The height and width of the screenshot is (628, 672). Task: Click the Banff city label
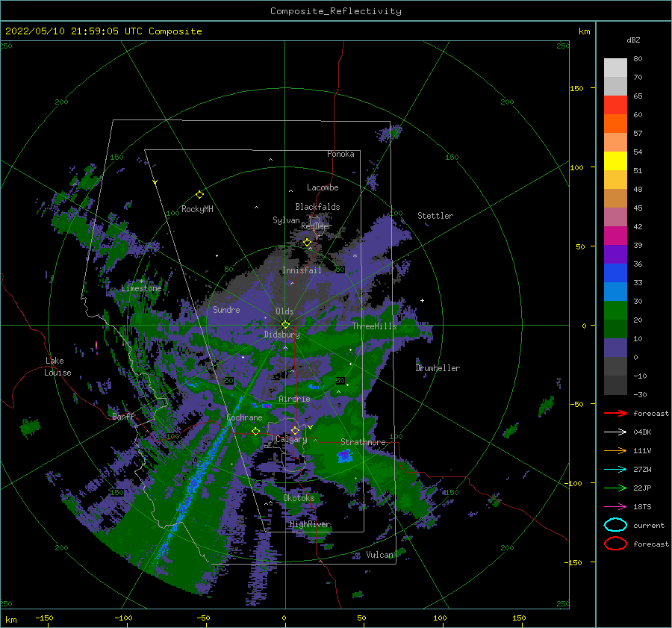123,416
